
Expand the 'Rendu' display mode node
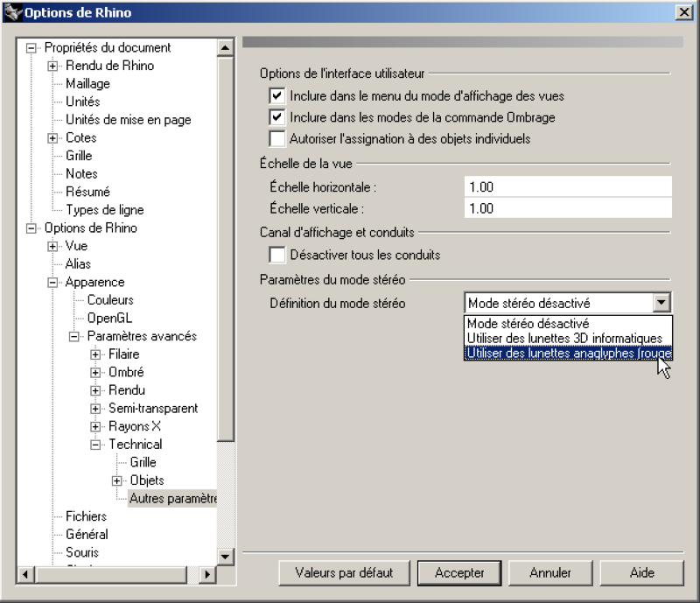point(95,390)
